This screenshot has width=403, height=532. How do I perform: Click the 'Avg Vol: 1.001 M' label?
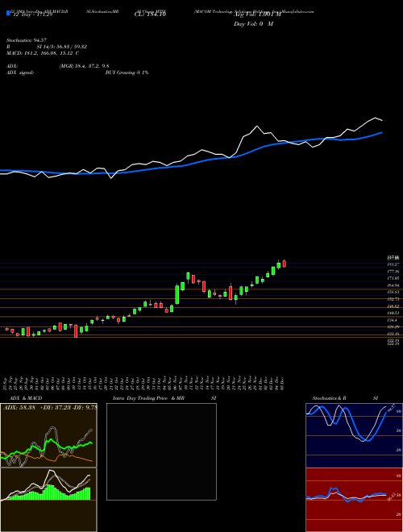tap(257, 15)
